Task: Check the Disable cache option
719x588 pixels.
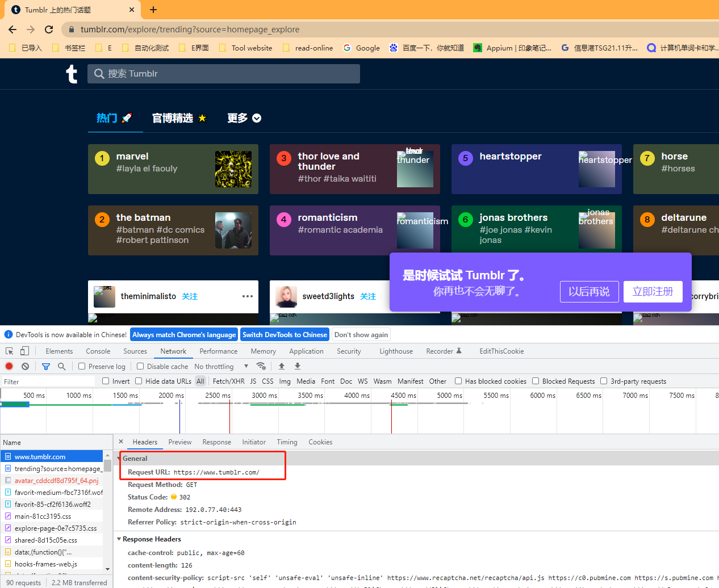Action: pos(140,366)
